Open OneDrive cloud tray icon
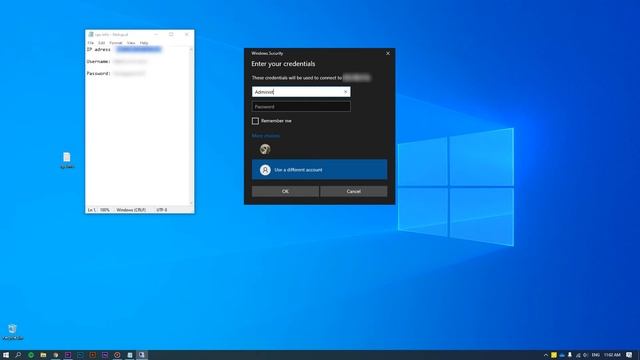The height and width of the screenshot is (360, 640). tap(562, 355)
